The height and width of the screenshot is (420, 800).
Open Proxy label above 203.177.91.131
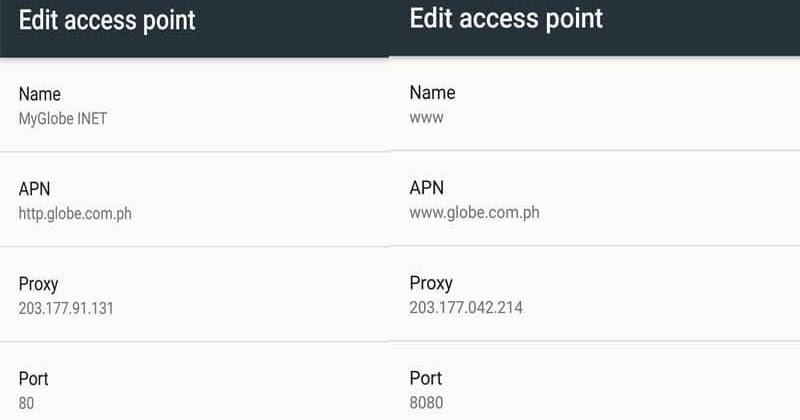click(38, 284)
